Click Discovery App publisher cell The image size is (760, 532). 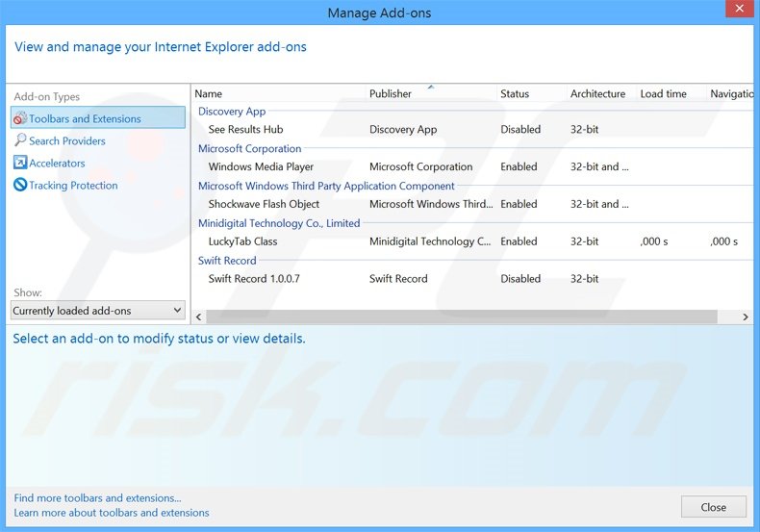(x=403, y=129)
